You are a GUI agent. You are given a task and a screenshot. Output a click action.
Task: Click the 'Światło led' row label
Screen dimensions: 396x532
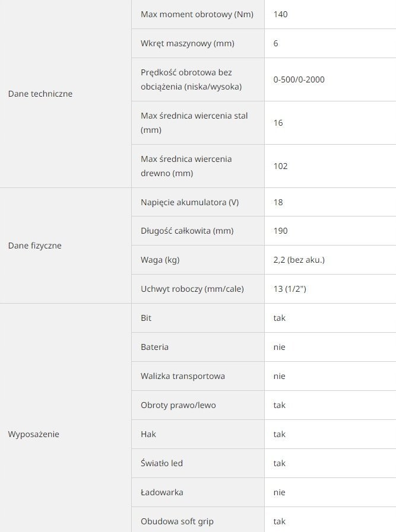coord(162,463)
